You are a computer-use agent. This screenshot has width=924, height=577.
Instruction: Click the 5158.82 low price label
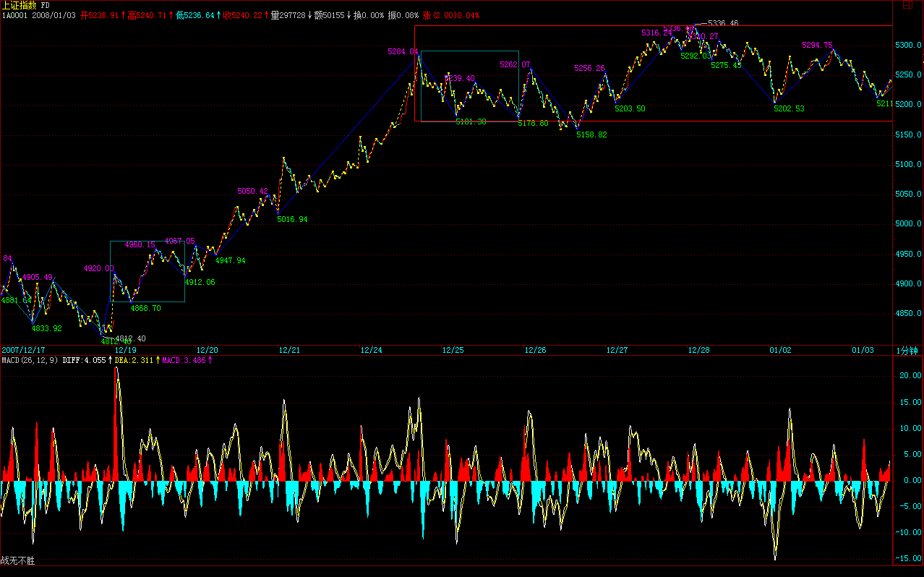(591, 134)
